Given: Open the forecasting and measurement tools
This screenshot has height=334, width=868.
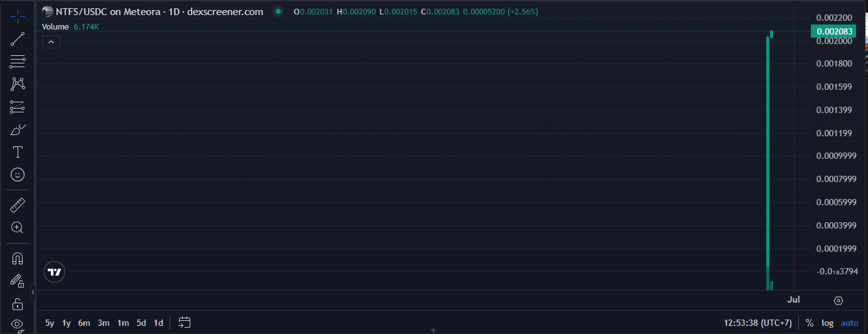Looking at the screenshot, I should [18, 107].
